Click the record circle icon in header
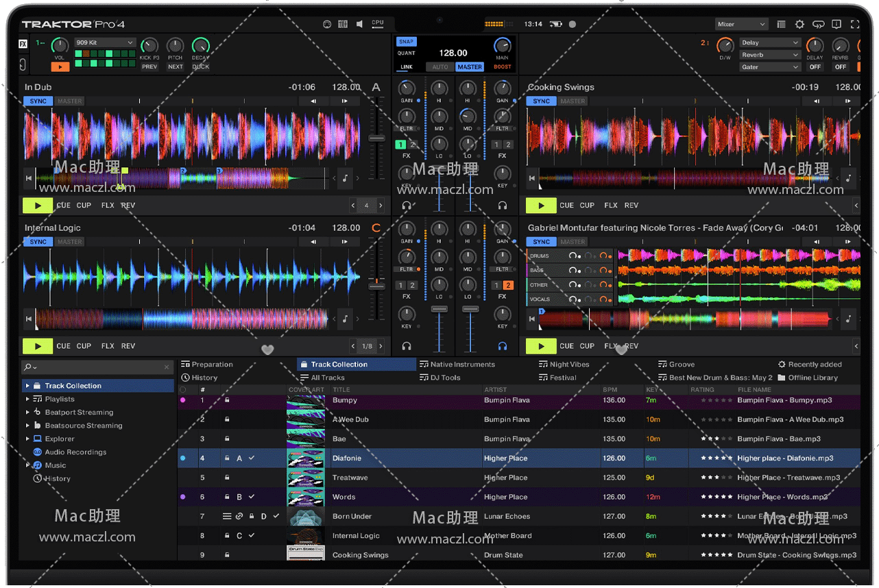This screenshot has height=588, width=879. [x=573, y=24]
